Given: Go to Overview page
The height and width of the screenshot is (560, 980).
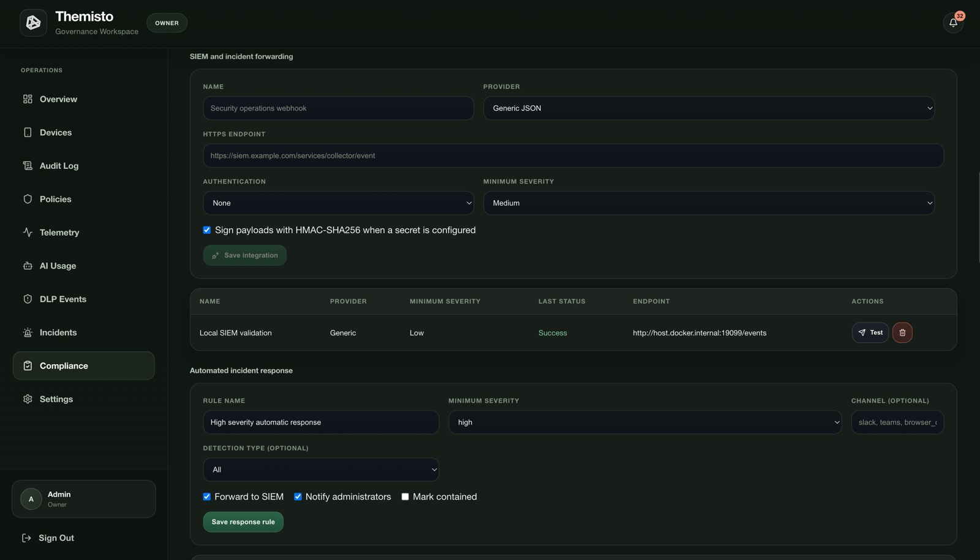Looking at the screenshot, I should 83,99.
